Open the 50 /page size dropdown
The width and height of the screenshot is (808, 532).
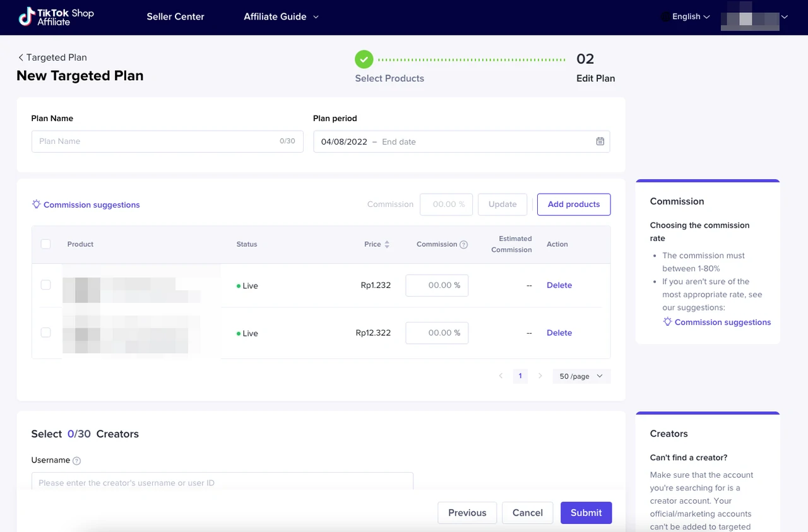click(581, 376)
